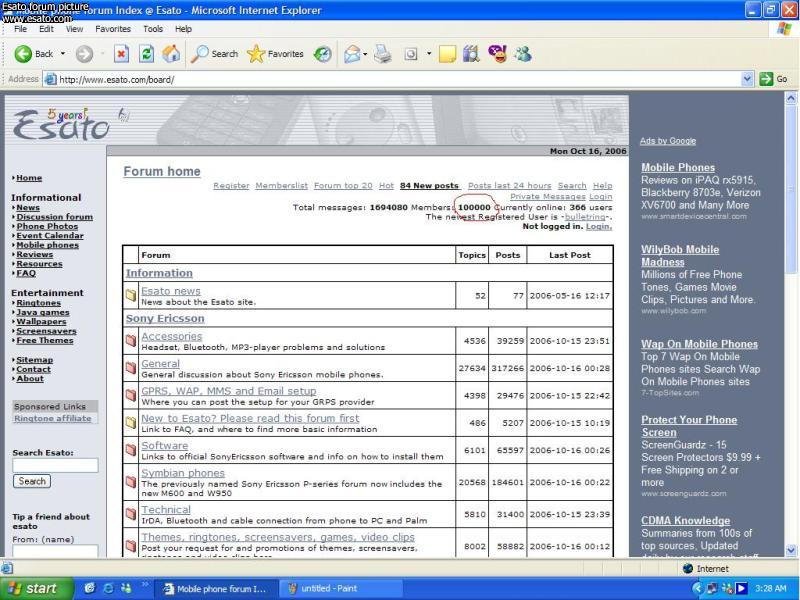Screen dimensions: 800x600
Task: Open the Tools menu
Action: pos(153,29)
